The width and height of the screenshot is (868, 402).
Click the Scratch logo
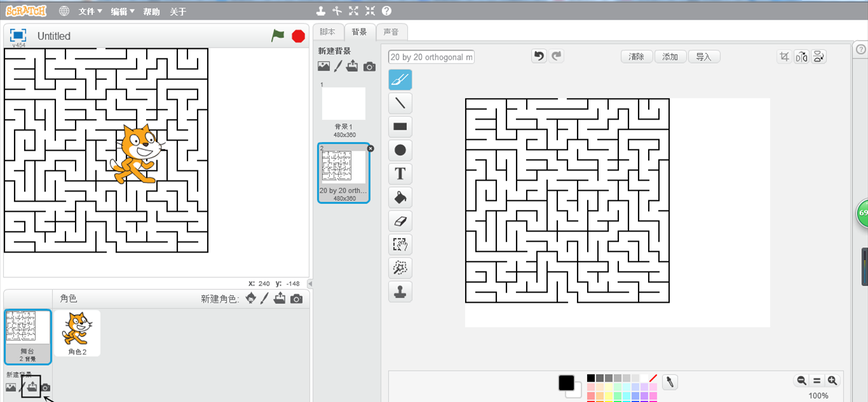(26, 11)
